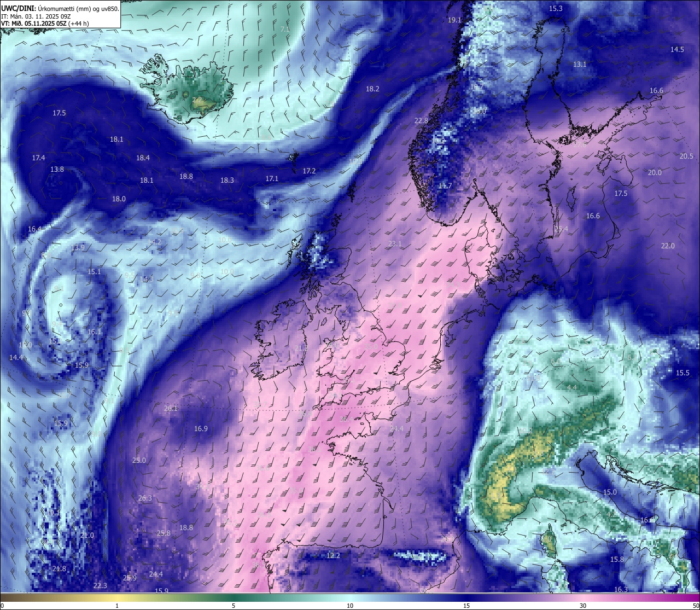Viewport: 700px width, 610px height.
Task: Click the 0 label starting the scale
Action: (2, 606)
